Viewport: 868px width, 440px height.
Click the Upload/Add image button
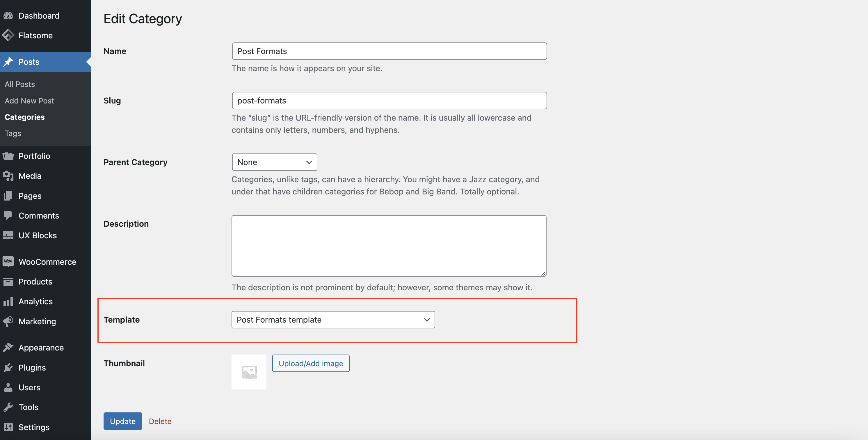(310, 363)
